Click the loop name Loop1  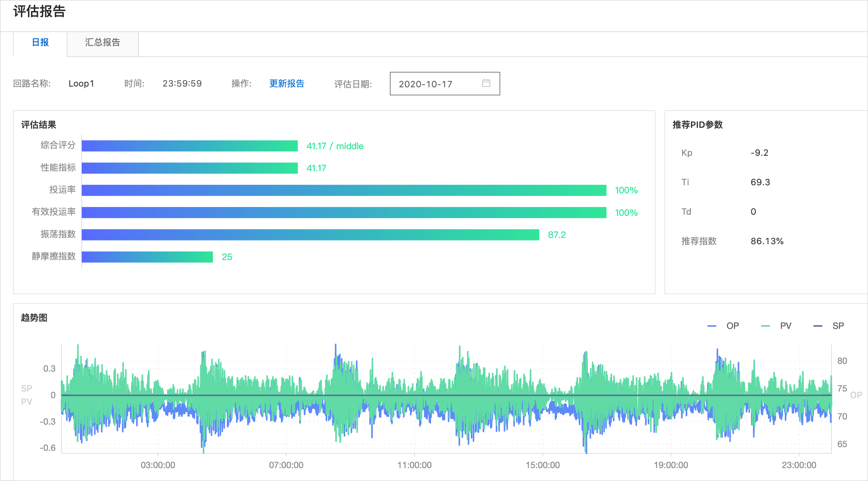pyautogui.click(x=81, y=84)
